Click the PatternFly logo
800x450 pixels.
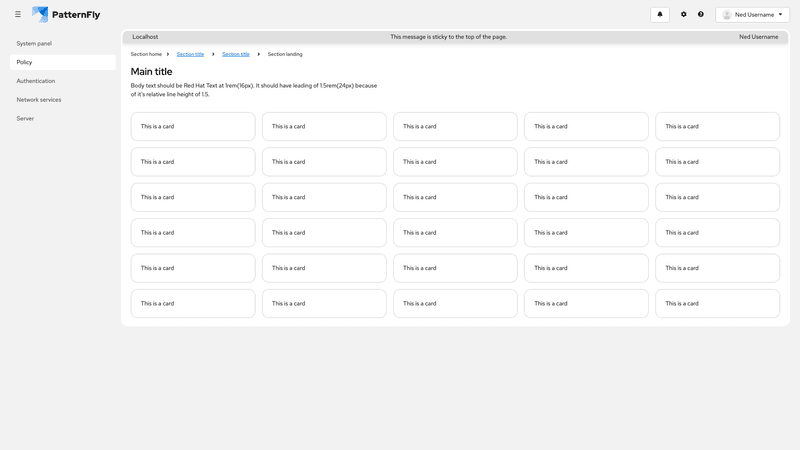pos(66,14)
